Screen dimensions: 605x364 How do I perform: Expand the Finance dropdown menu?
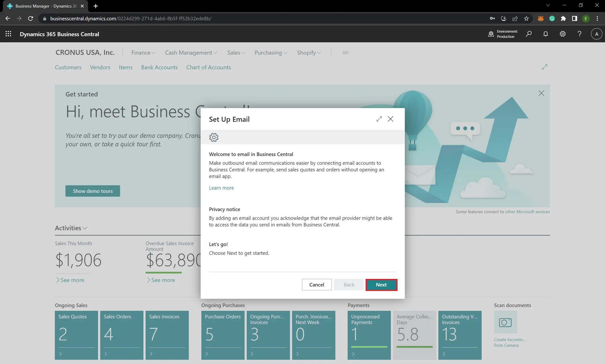pos(143,52)
